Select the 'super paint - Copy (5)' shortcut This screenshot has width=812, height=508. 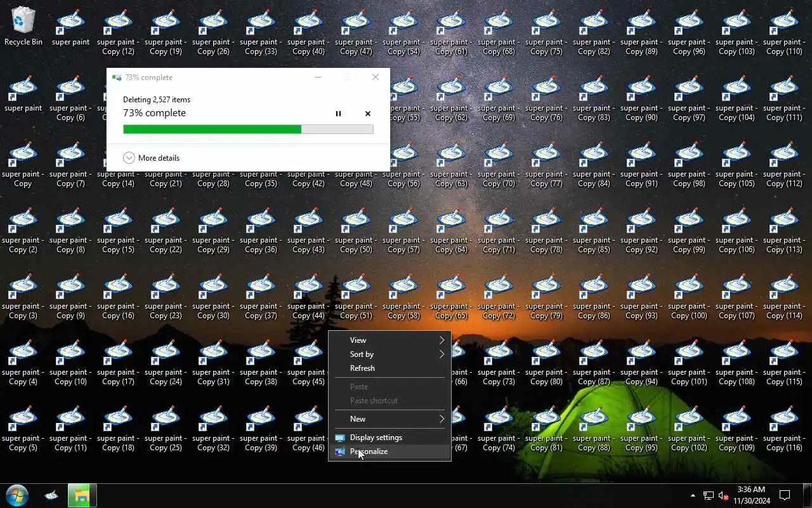[23, 428]
